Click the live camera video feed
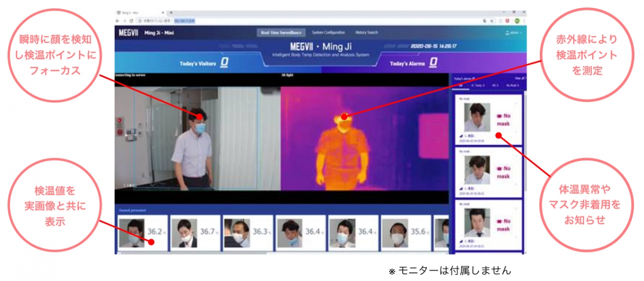The width and height of the screenshot is (644, 281). click(x=197, y=138)
